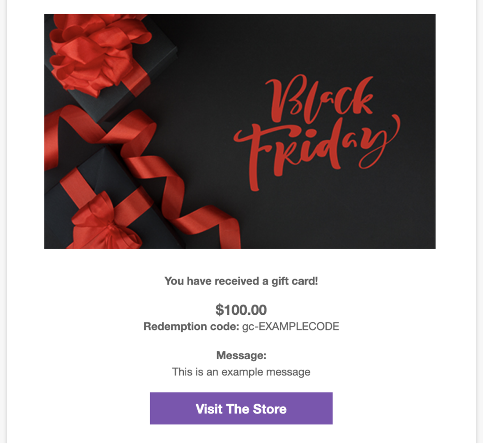This screenshot has height=448, width=483.
Task: Click the 'Message:' label
Action: click(x=241, y=355)
